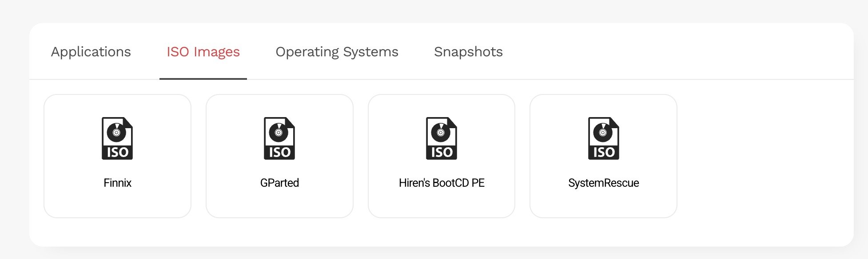Click the Hiren's BootCD PE ISO icon
The width and height of the screenshot is (868, 259).
point(442,138)
